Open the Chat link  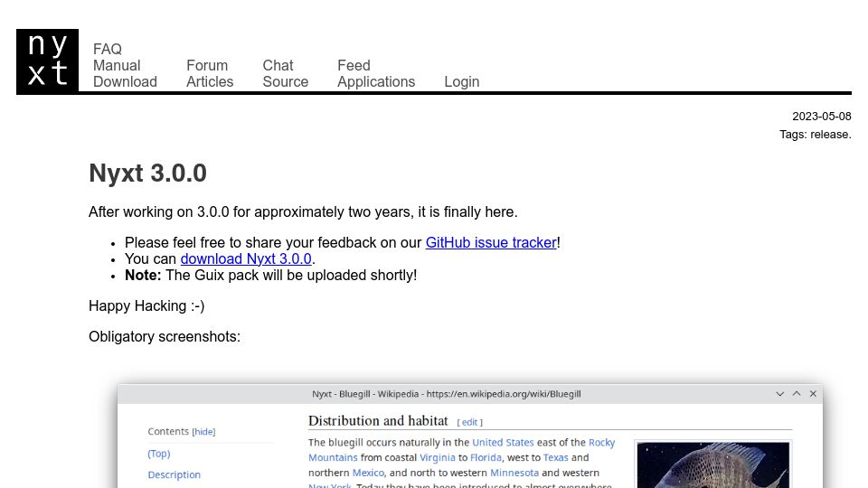278,65
